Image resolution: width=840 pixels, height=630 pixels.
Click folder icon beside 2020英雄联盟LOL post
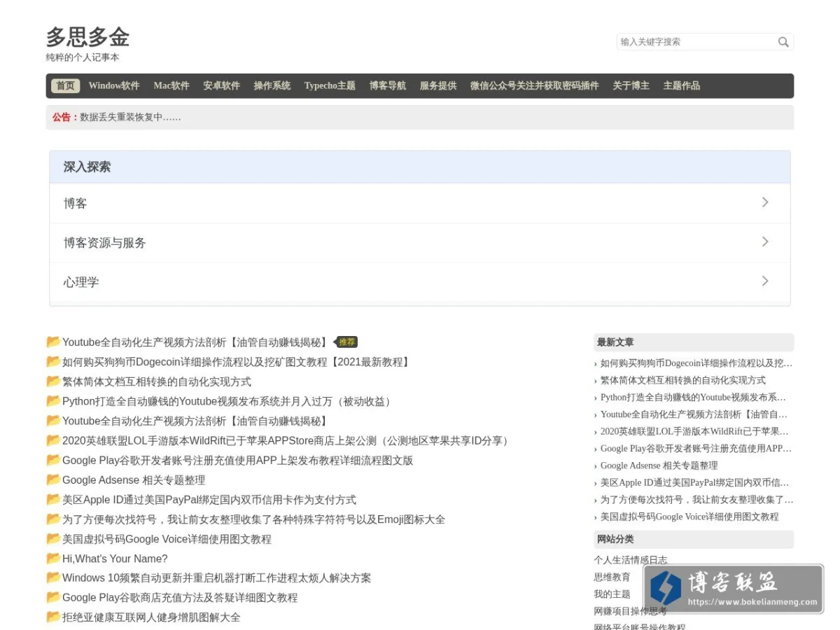[x=53, y=440]
